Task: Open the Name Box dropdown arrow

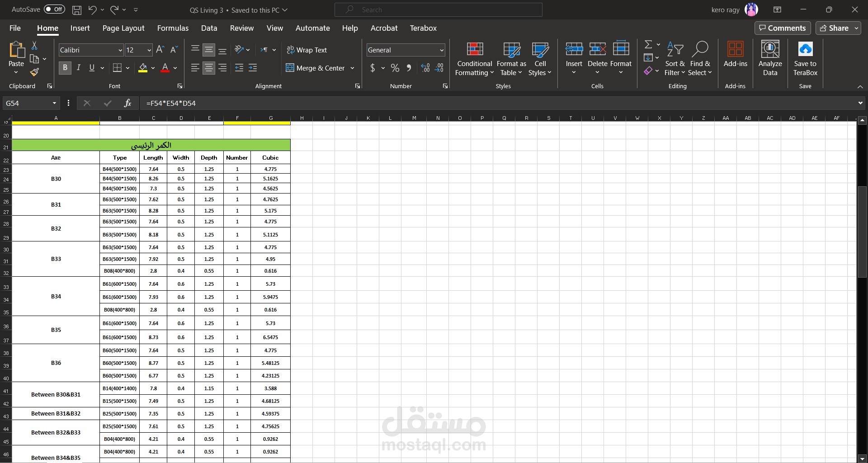Action: 54,103
